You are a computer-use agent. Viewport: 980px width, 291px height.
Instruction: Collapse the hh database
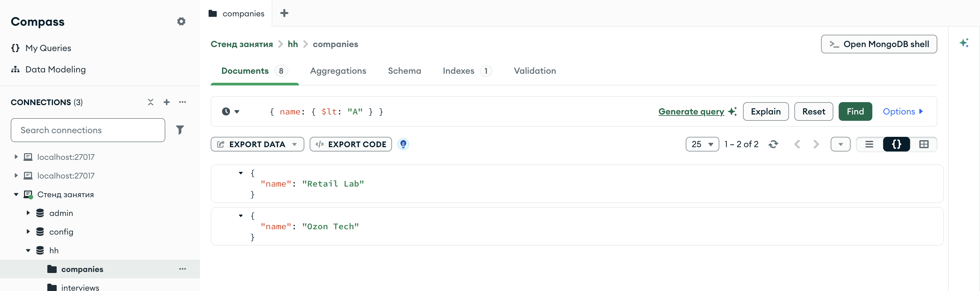(28, 250)
